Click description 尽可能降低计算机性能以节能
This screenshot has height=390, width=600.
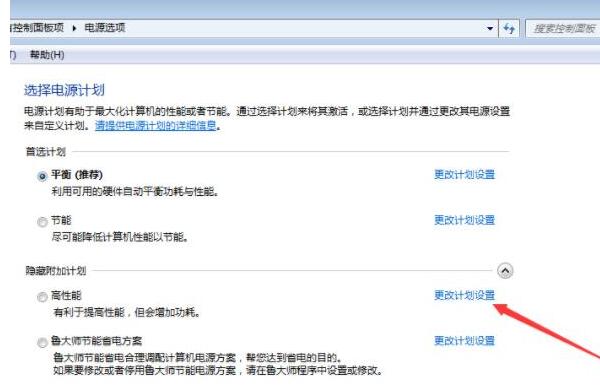(x=120, y=237)
